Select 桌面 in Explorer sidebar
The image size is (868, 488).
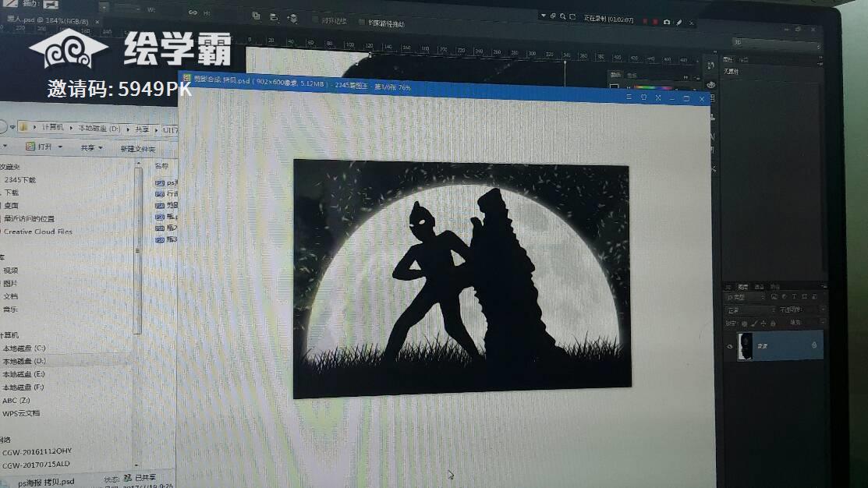coord(11,205)
